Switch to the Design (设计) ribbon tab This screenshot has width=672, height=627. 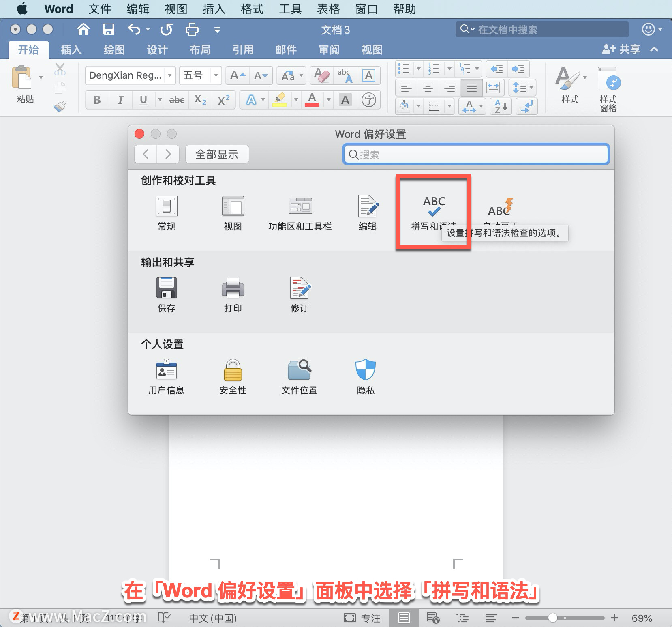click(157, 49)
